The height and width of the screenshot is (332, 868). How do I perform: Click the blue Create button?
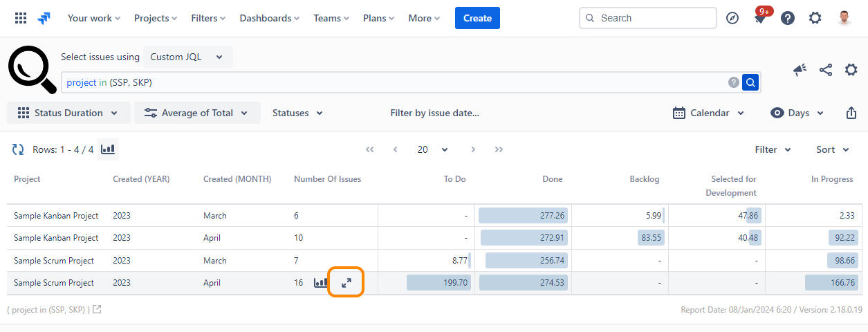pyautogui.click(x=477, y=19)
